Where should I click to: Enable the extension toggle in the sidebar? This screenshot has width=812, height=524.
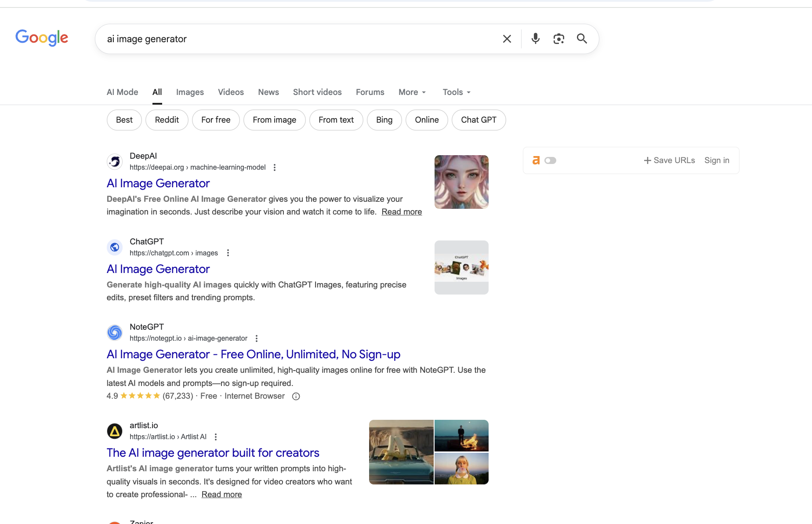550,160
